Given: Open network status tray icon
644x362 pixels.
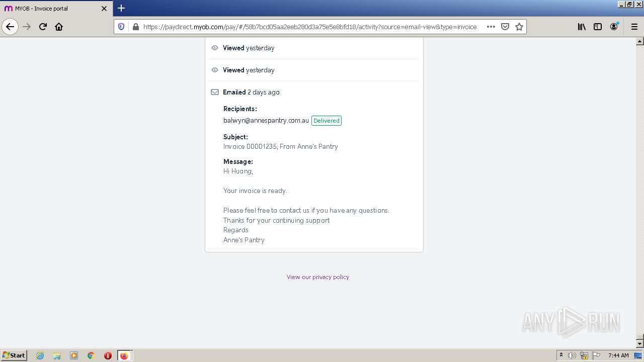Looking at the screenshot, I should point(584,355).
